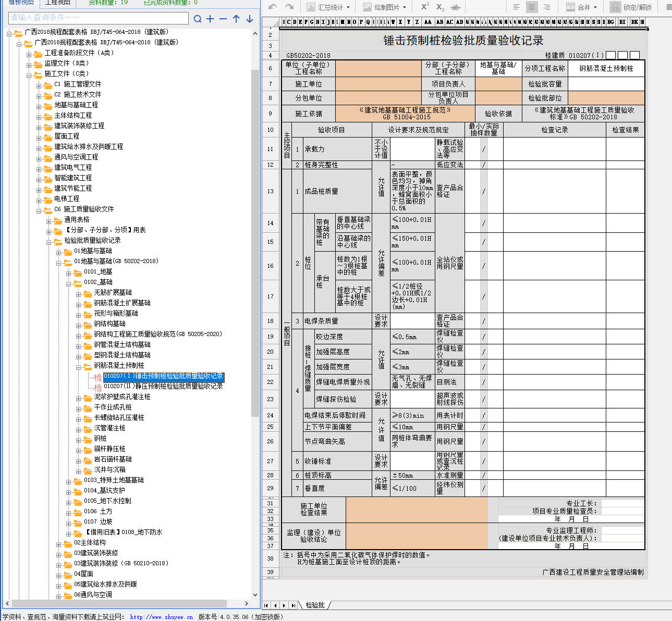The height and width of the screenshot is (621, 672).
Task: Select 0106 土方 tree item
Action: [x=98, y=512]
